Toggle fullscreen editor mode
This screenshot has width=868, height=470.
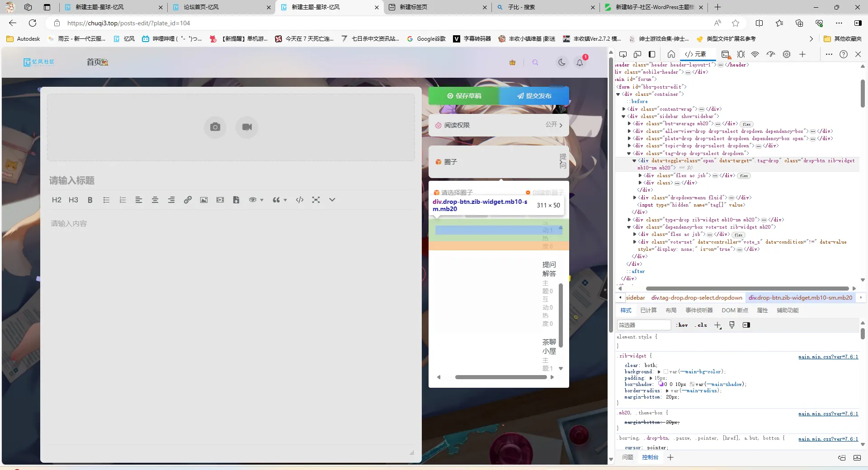pos(316,200)
